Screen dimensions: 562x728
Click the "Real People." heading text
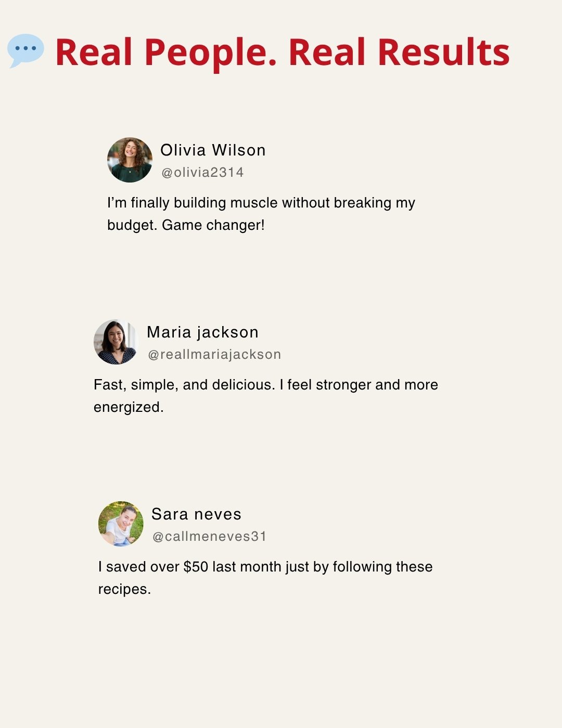pos(165,53)
